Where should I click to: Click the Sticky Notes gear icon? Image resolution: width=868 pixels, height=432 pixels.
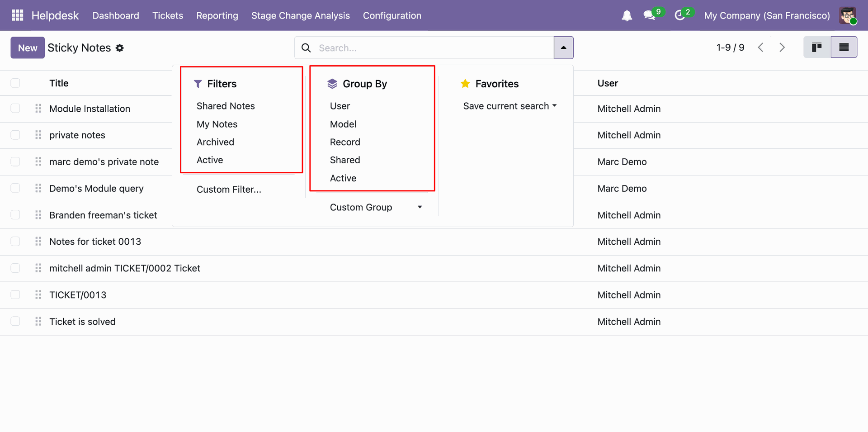120,48
